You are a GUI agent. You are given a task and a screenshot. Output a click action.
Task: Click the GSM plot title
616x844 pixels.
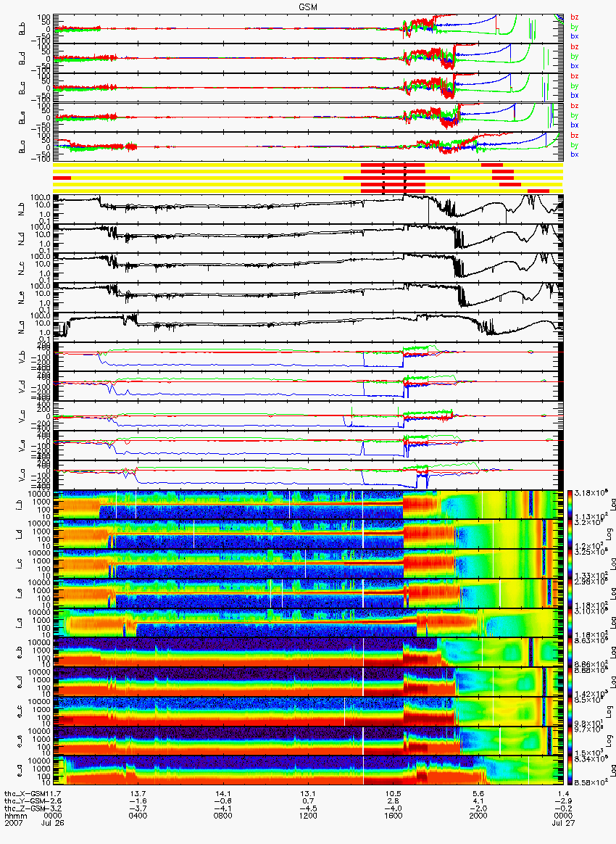(307, 7)
